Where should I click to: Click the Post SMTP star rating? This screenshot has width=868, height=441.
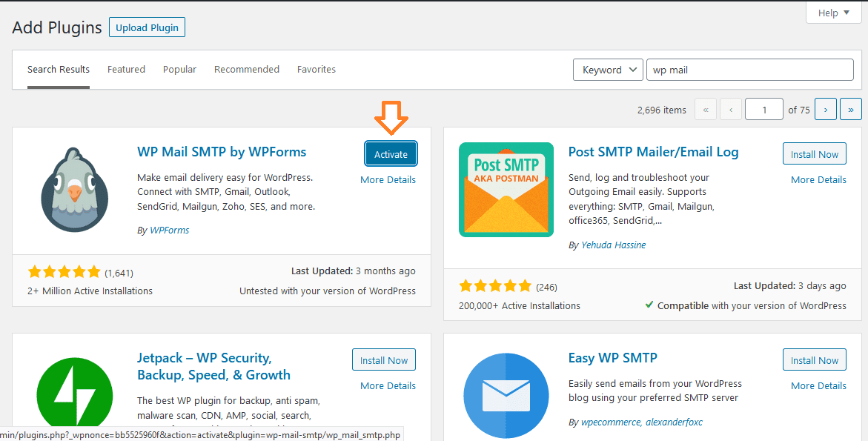tap(495, 287)
